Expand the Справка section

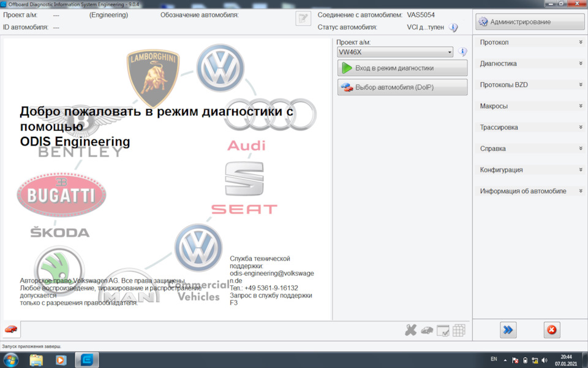(530, 148)
